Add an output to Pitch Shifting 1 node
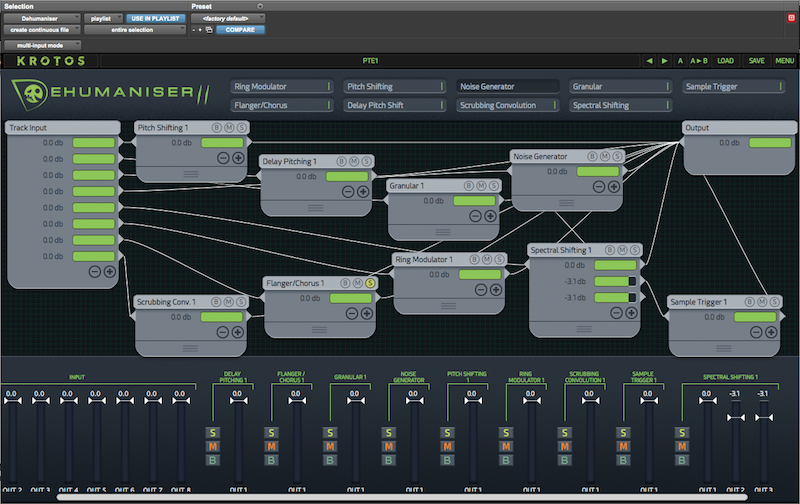Viewport: 800px width, 504px height. tap(238, 158)
